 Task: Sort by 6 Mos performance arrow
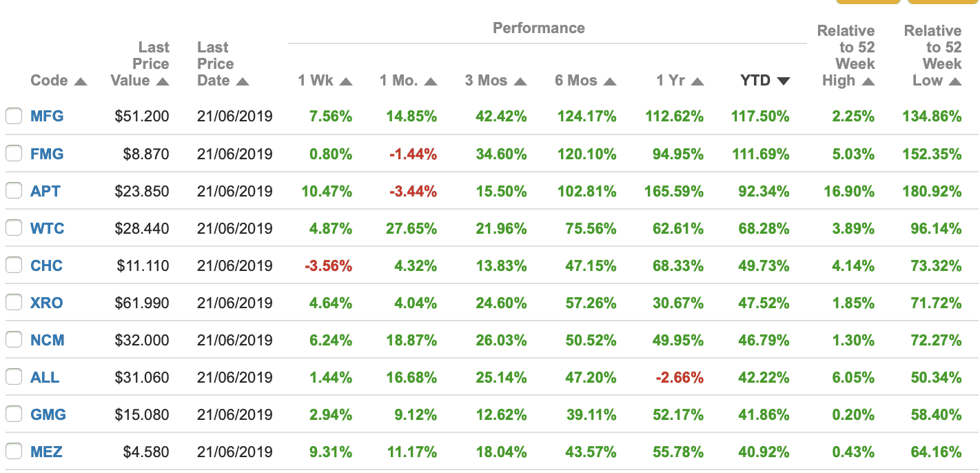click(x=610, y=81)
